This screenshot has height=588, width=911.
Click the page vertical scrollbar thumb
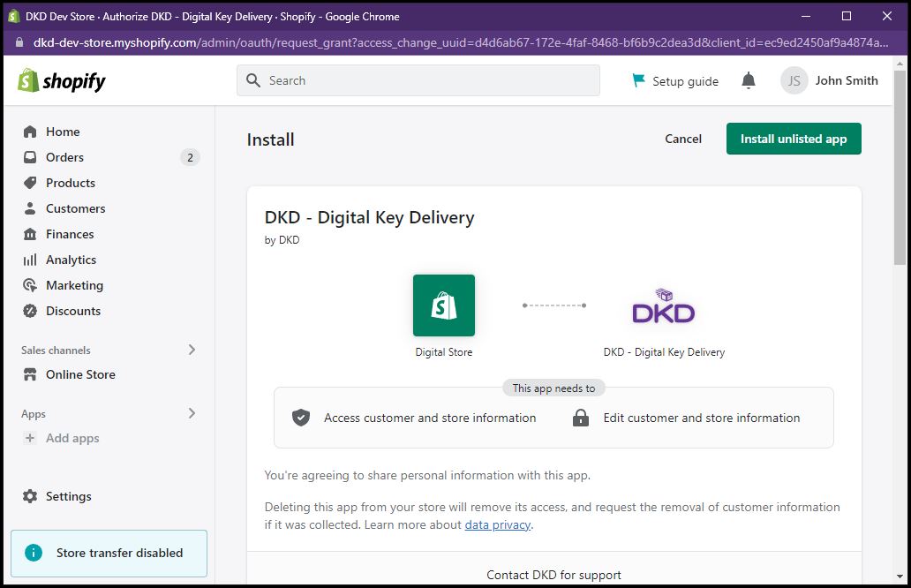(x=900, y=168)
